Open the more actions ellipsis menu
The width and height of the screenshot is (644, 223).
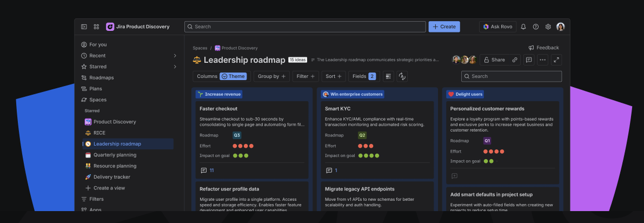pyautogui.click(x=542, y=60)
